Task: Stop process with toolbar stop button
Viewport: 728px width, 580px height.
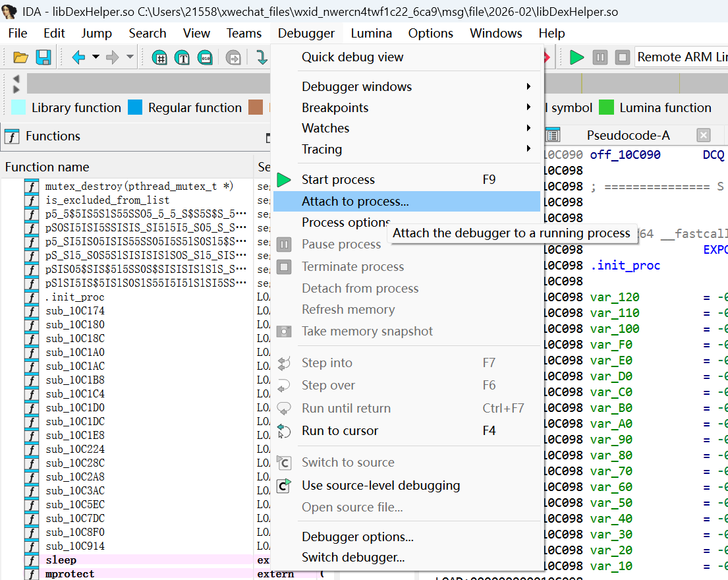Action: (x=622, y=57)
